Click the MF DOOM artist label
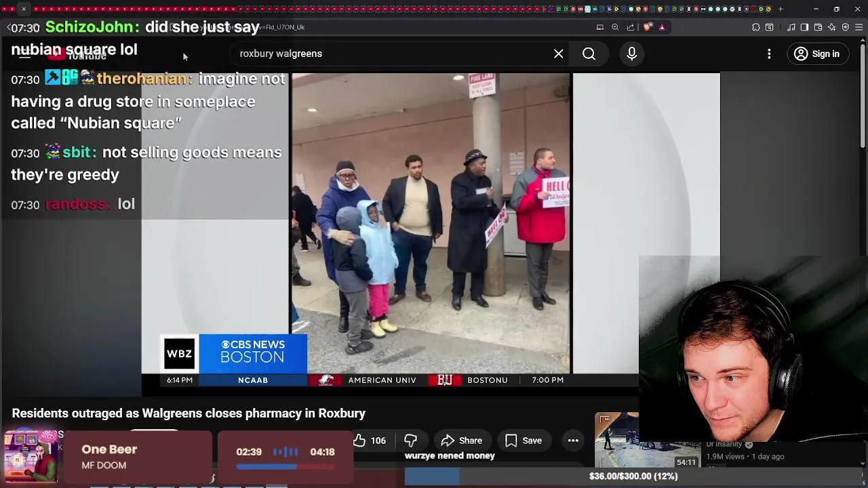 point(104,466)
